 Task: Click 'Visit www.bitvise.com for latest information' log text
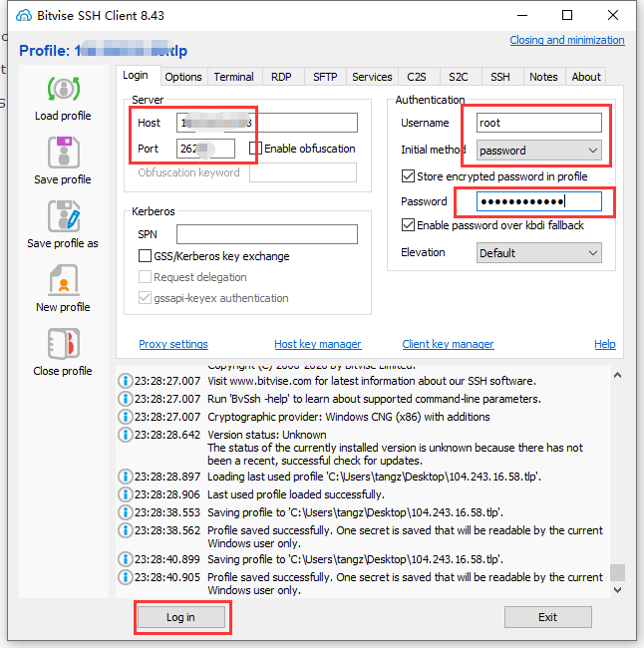[372, 381]
